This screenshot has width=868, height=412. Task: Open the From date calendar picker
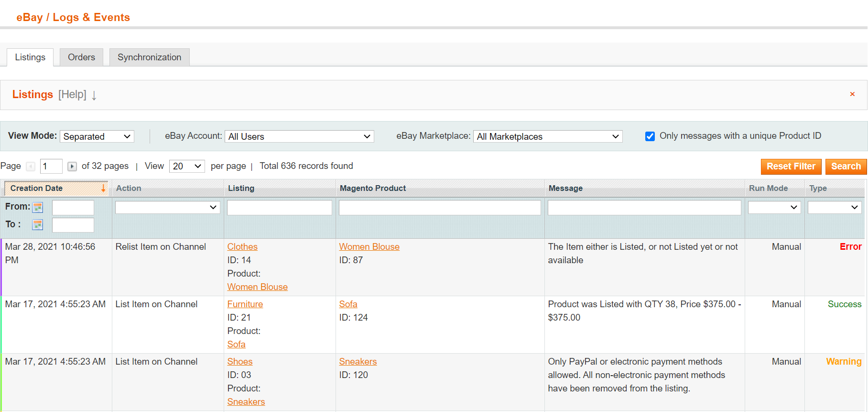[38, 207]
